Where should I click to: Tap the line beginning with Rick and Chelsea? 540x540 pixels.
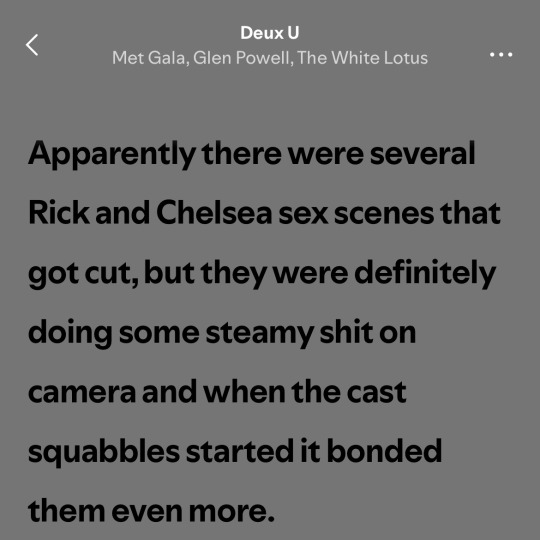point(264,213)
